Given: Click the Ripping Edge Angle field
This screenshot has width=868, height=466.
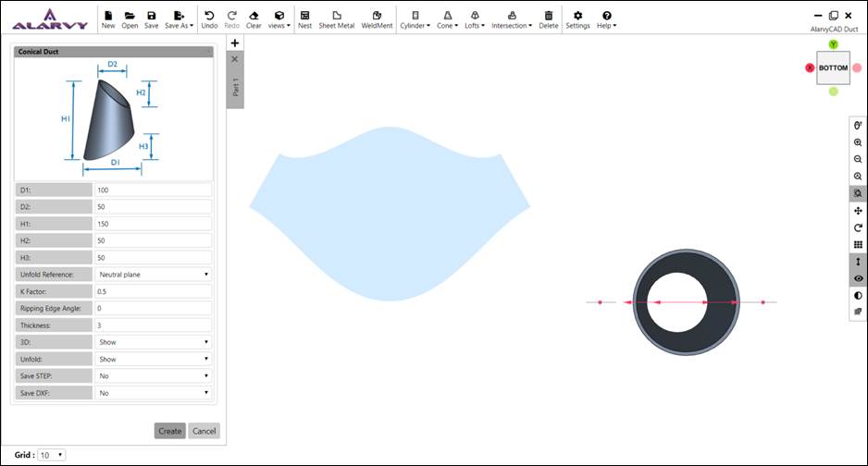Looking at the screenshot, I should coord(153,309).
